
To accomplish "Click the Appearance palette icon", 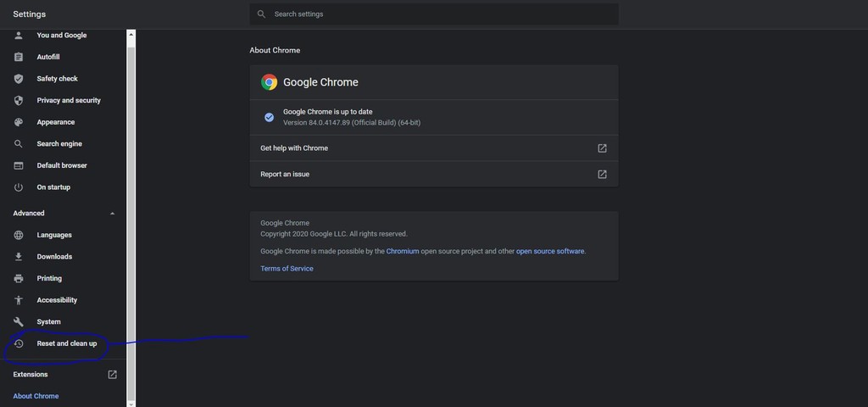I will [19, 122].
